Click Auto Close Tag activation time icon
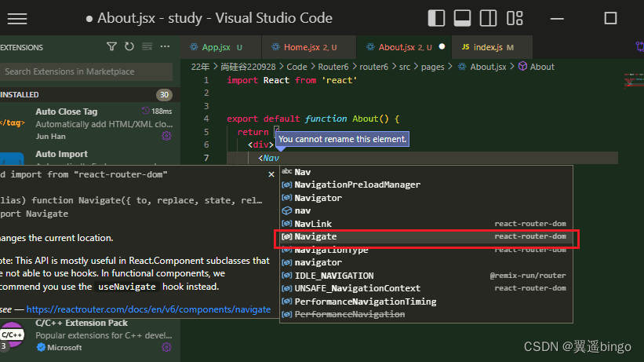Image resolution: width=644 pixels, height=362 pixels. (146, 111)
